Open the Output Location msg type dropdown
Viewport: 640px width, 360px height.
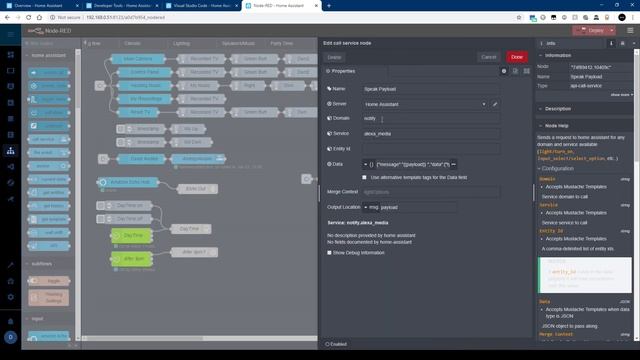[371, 207]
